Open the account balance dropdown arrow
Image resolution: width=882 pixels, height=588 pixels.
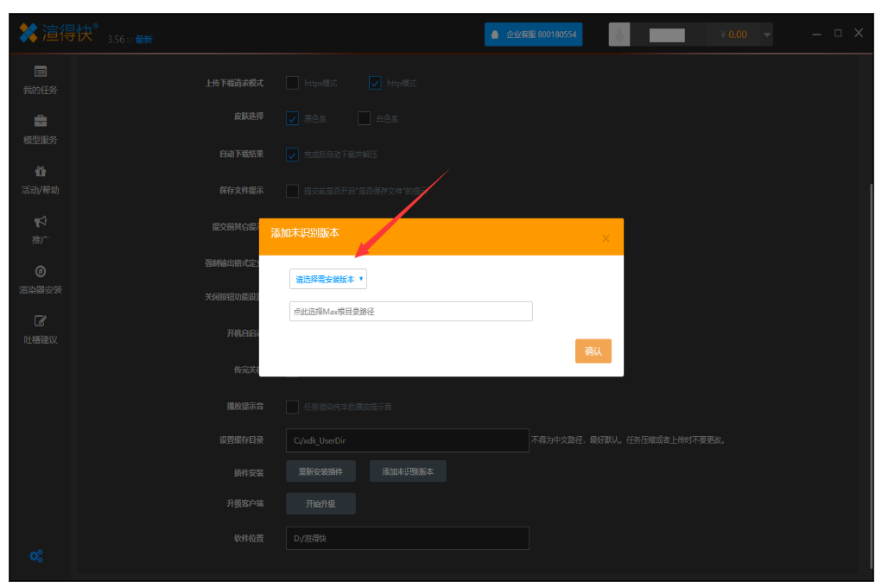(x=766, y=35)
